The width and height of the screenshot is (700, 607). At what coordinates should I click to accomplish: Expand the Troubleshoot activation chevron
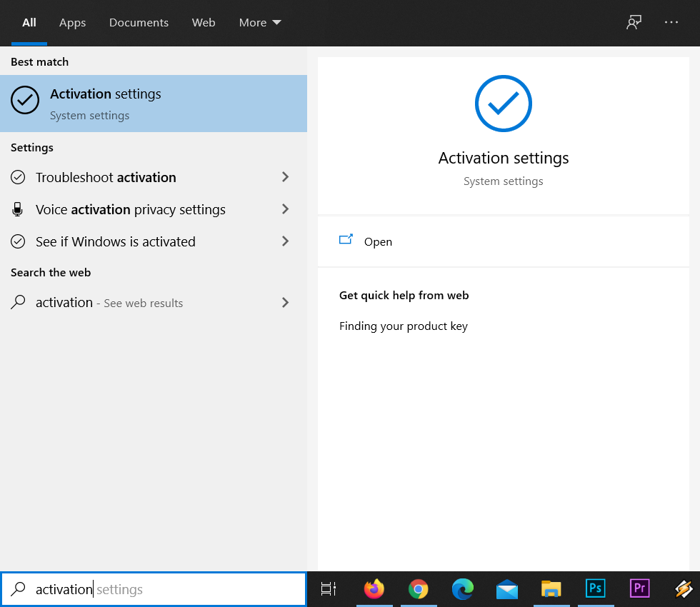coord(285,177)
